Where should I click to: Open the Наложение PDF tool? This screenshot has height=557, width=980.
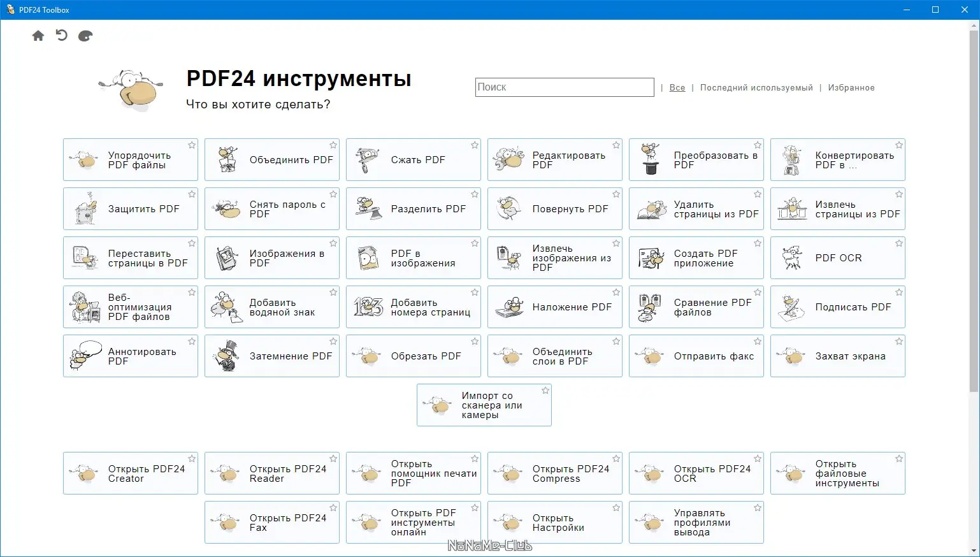[555, 307]
